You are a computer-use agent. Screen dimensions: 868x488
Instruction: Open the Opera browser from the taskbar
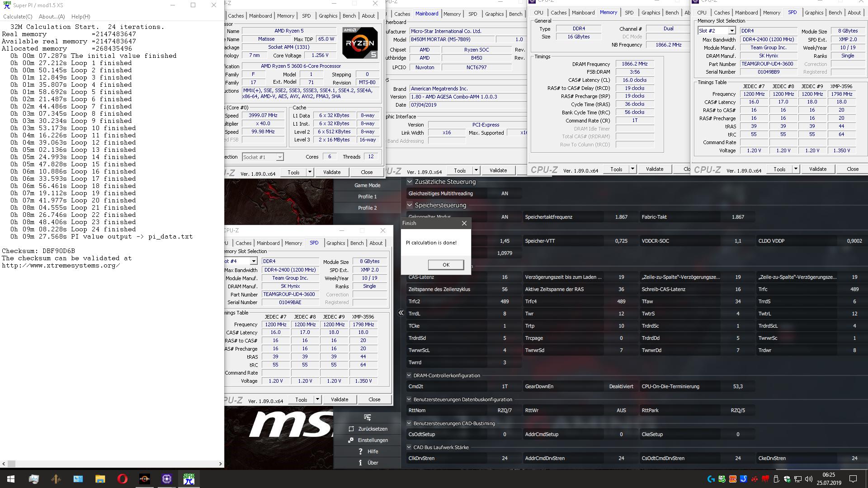point(122,479)
